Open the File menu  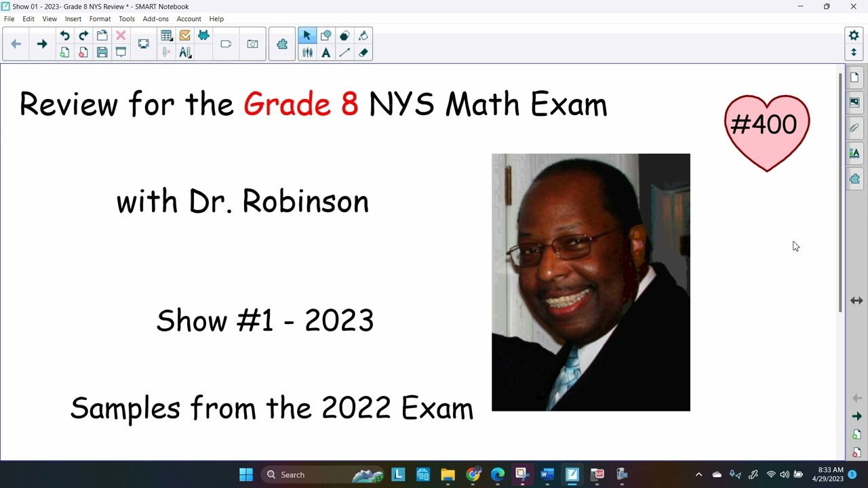pyautogui.click(x=9, y=19)
